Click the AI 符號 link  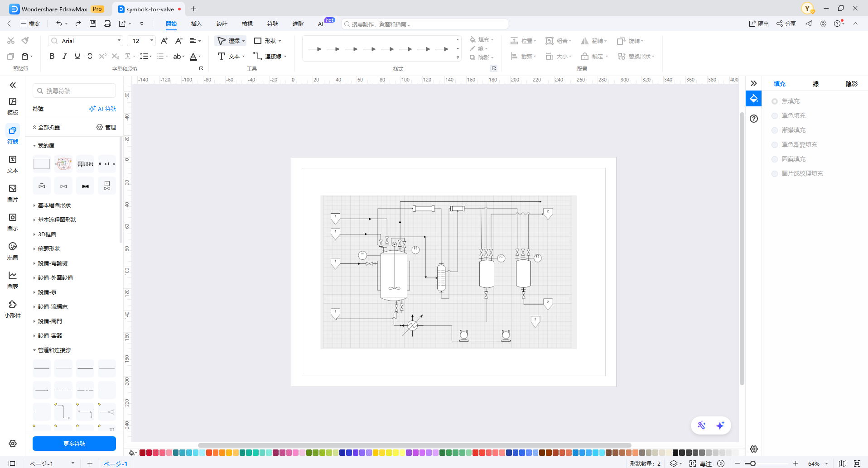(102, 109)
